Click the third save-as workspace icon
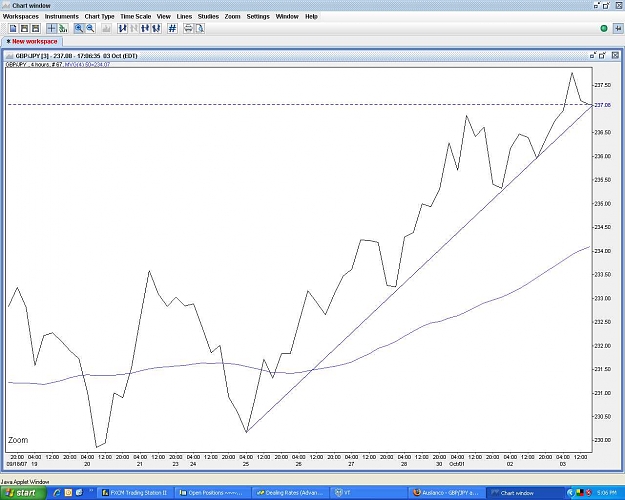Screen dimensions: 625x500 pos(35,28)
